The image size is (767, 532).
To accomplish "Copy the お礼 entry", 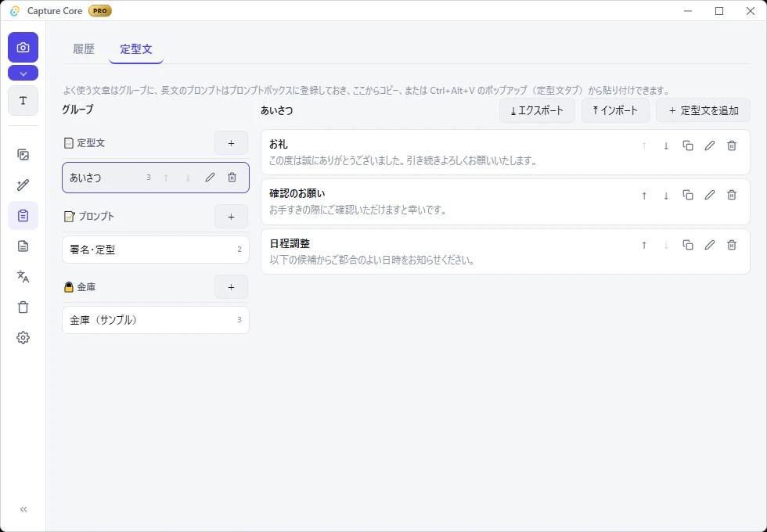I will [x=688, y=146].
